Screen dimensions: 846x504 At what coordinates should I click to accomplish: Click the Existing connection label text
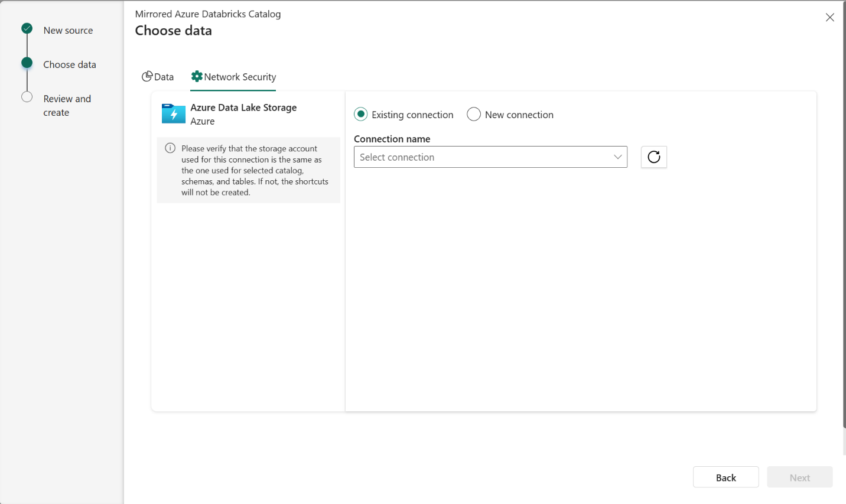click(412, 115)
